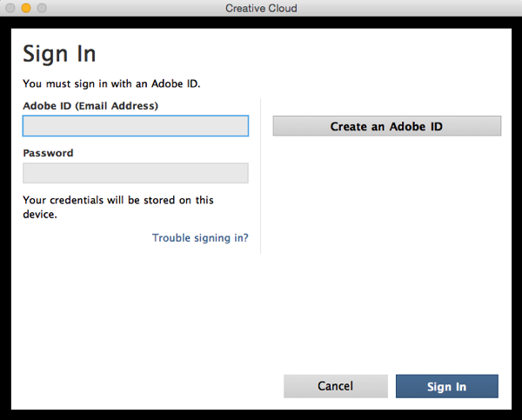Close the Creative Cloud window
This screenshot has height=420, width=522.
[10, 8]
